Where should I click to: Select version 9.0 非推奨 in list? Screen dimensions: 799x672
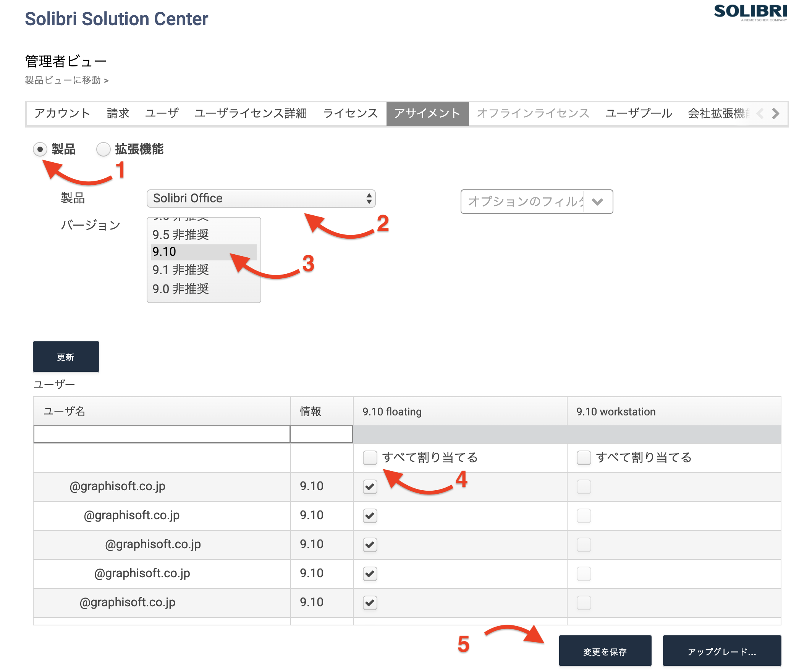(x=204, y=289)
